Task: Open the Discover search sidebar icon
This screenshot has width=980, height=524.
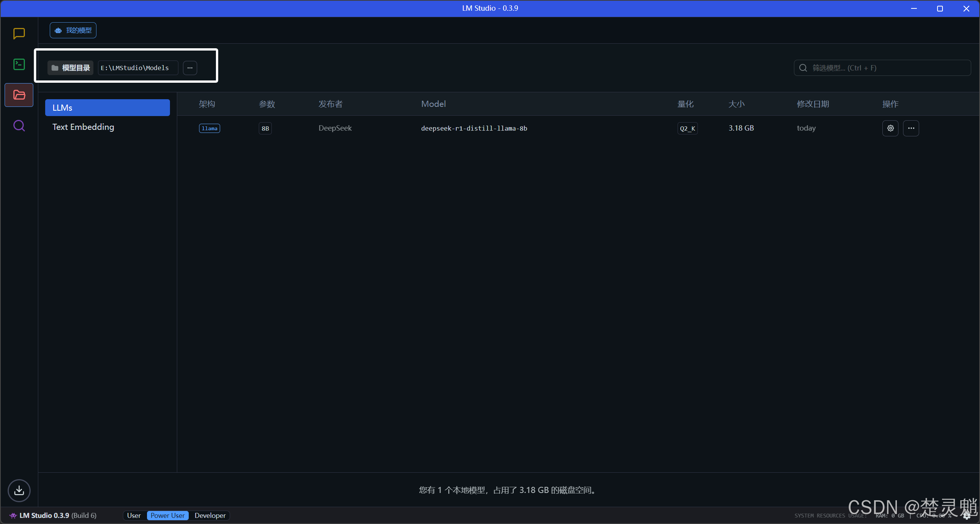Action: coord(19,126)
